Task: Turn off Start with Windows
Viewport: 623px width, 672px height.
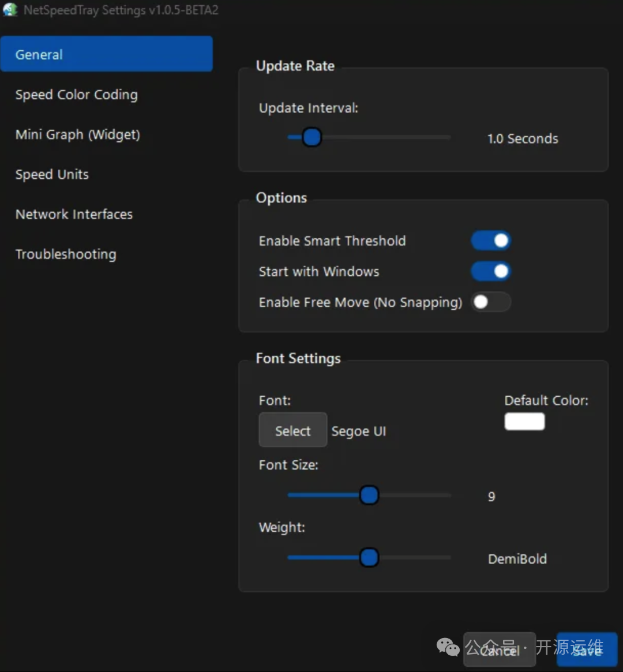Action: pyautogui.click(x=491, y=271)
